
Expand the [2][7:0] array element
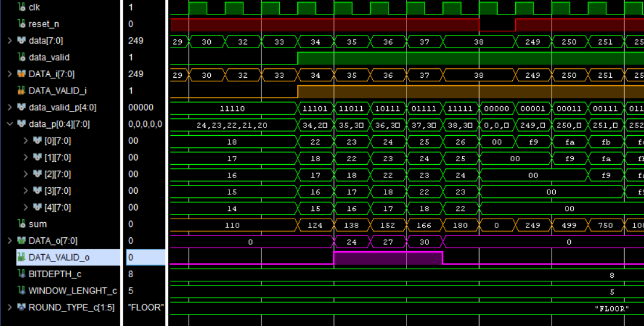[26, 174]
